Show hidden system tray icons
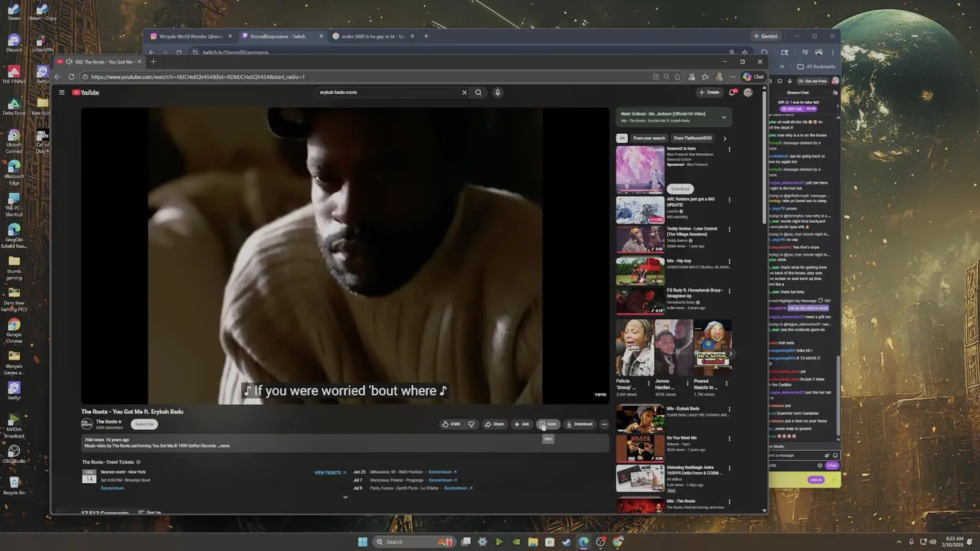Viewport: 980px width, 551px height. point(899,542)
